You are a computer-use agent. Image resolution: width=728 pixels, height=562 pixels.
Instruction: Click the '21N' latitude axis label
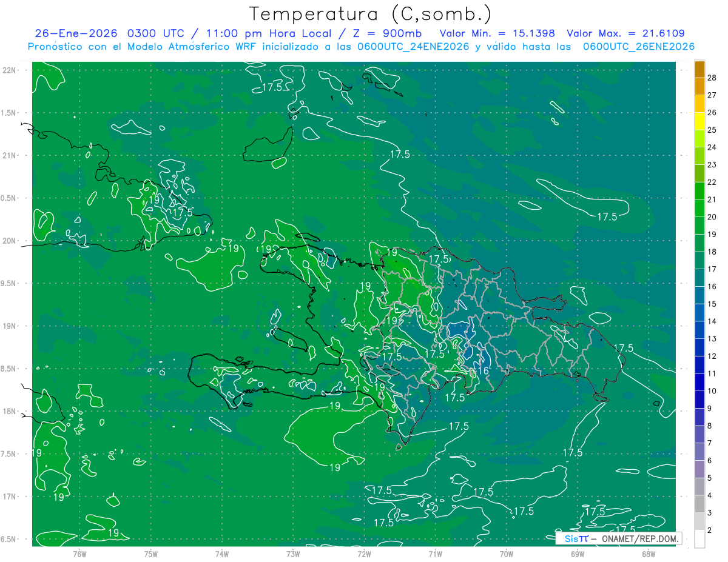[x=8, y=155]
